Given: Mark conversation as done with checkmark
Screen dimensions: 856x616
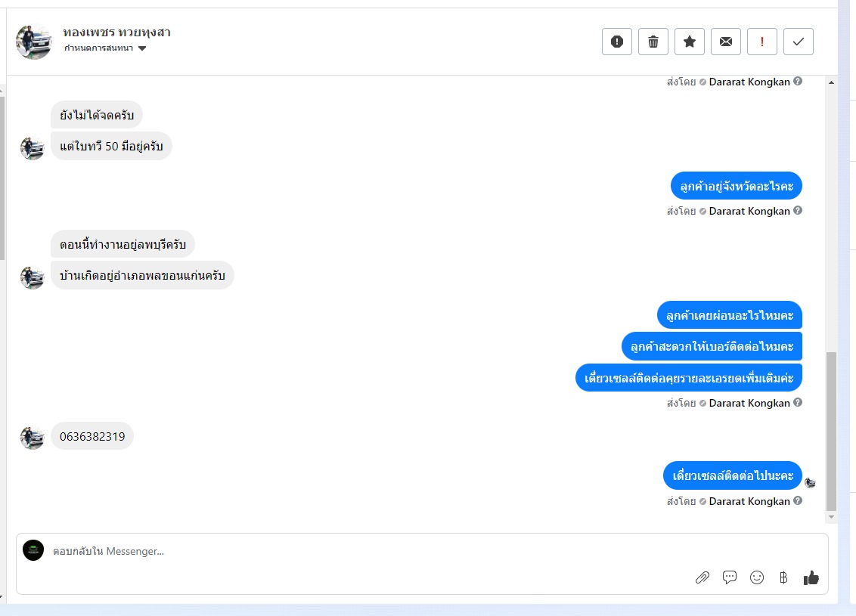Looking at the screenshot, I should (798, 42).
